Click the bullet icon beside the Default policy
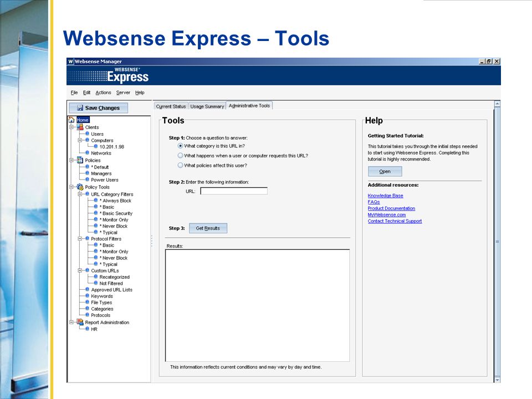The image size is (532, 399). pos(87,167)
